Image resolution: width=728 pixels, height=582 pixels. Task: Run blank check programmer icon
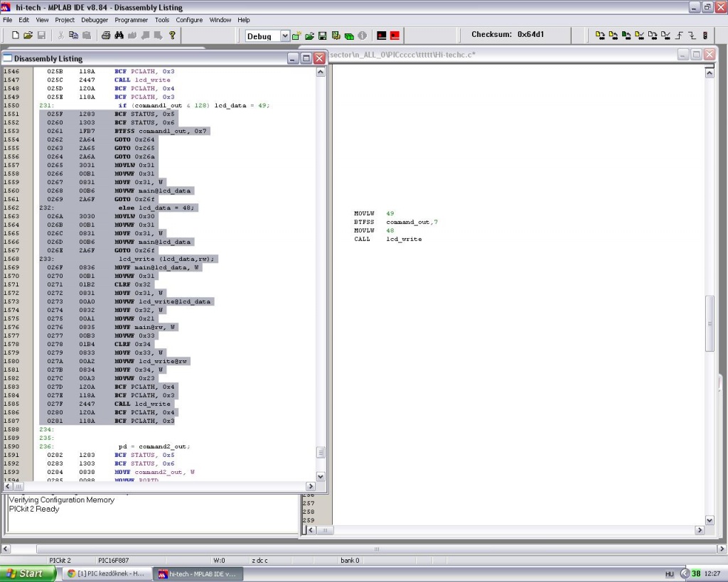click(665, 36)
